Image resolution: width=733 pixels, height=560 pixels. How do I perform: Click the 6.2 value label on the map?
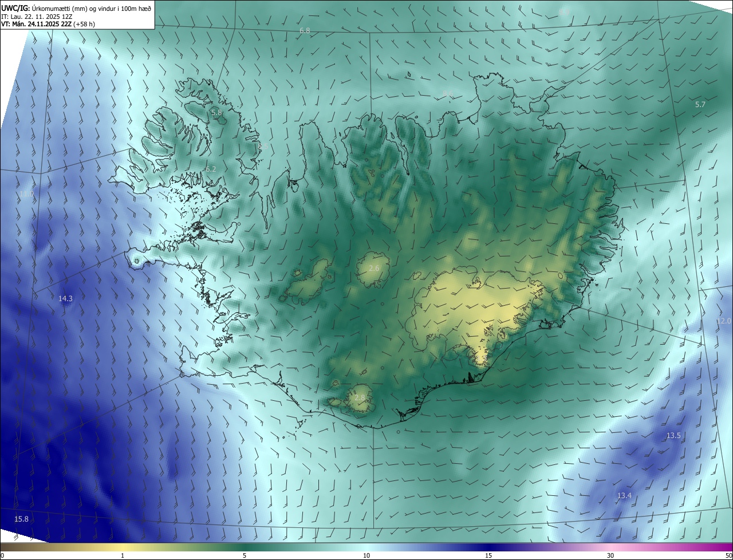[211, 169]
